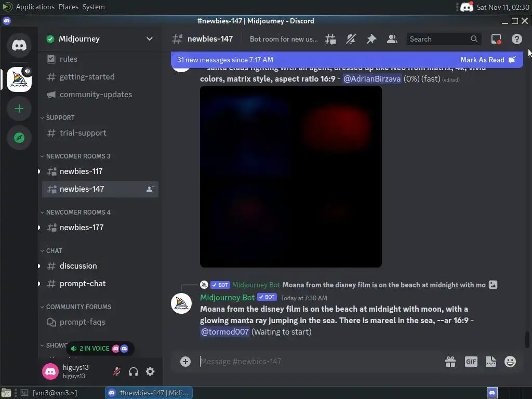Viewport: 532px width, 399px height.
Task: Toggle microphone mute for higuys13
Action: [x=117, y=371]
